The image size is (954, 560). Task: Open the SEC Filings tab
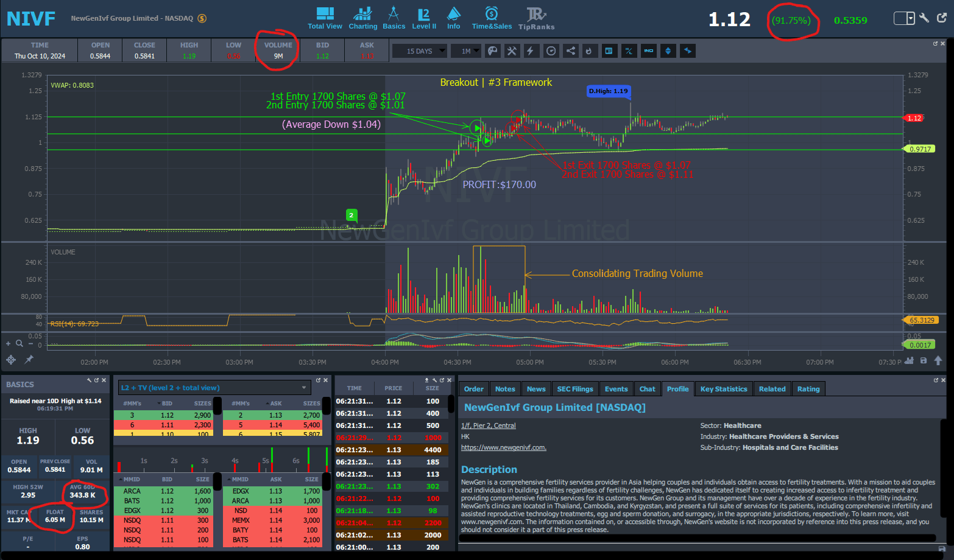coord(574,388)
